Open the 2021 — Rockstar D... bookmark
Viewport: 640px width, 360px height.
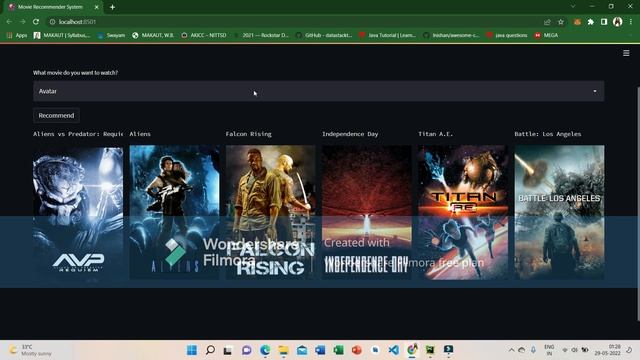pyautogui.click(x=261, y=35)
